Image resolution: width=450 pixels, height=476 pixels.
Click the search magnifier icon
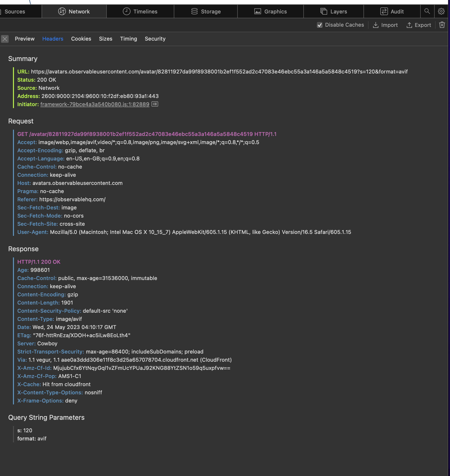427,11
